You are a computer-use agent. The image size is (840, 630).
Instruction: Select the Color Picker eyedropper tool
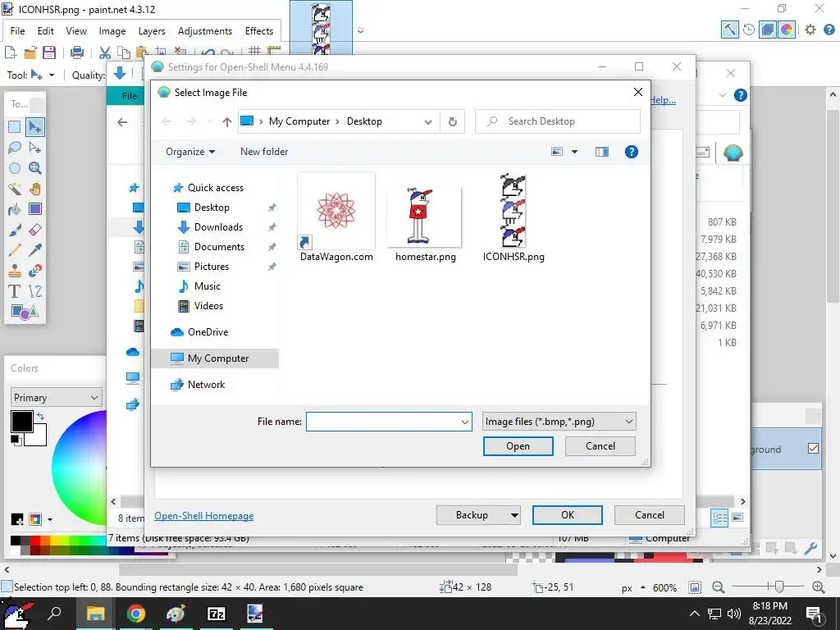tap(35, 250)
